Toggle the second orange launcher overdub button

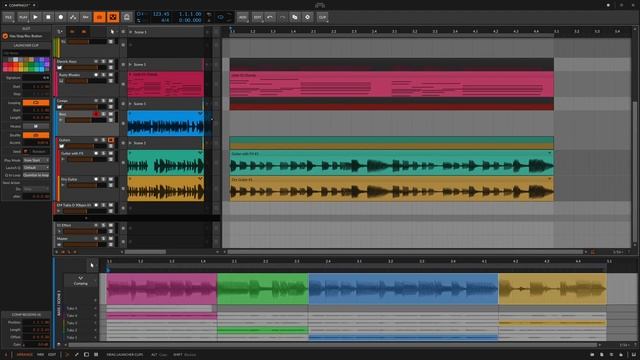(113, 17)
